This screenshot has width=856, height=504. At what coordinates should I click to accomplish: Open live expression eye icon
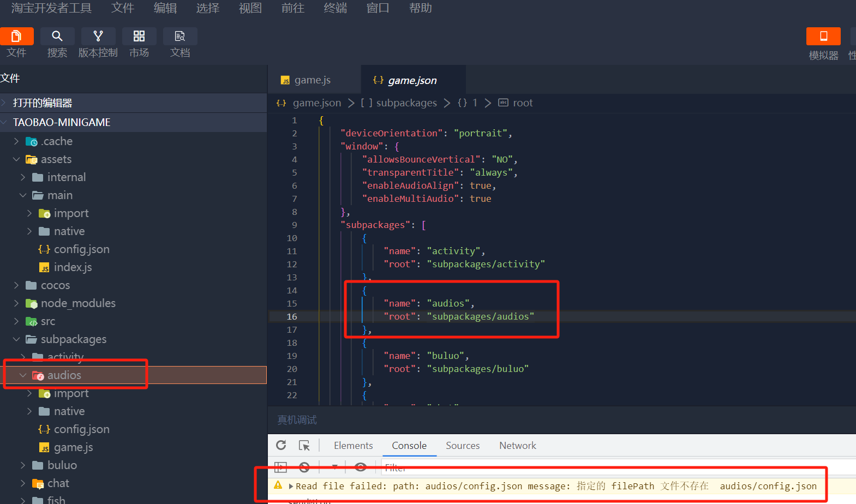[x=360, y=467]
